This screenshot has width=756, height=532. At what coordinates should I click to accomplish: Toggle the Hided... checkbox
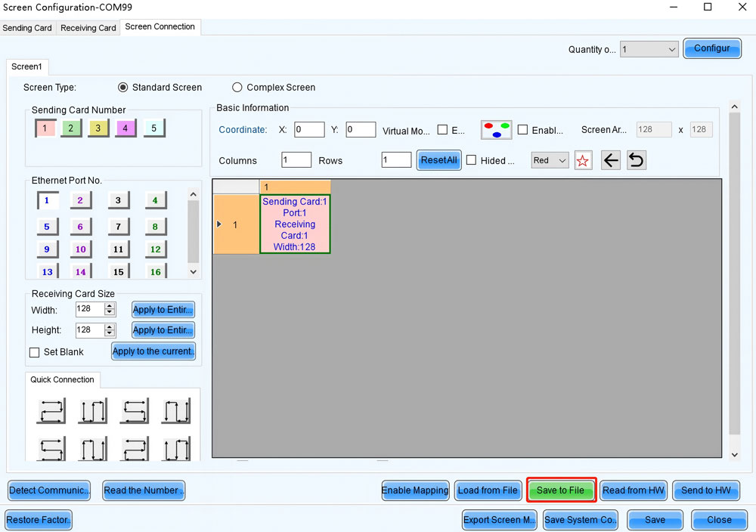[x=471, y=160]
